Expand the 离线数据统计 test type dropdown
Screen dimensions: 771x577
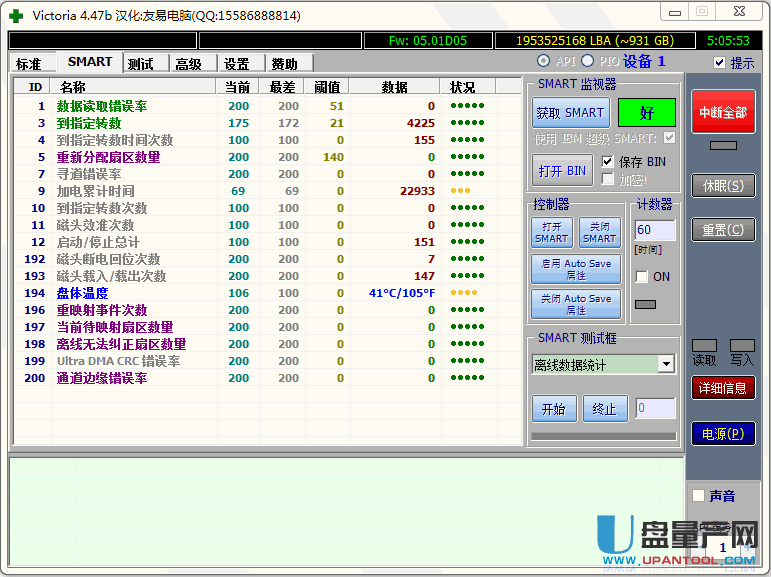click(x=666, y=365)
